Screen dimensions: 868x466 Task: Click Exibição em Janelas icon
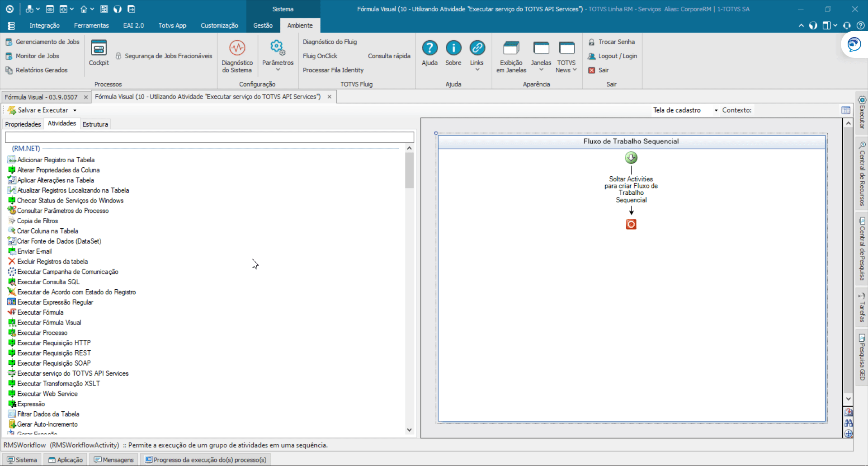click(x=511, y=48)
